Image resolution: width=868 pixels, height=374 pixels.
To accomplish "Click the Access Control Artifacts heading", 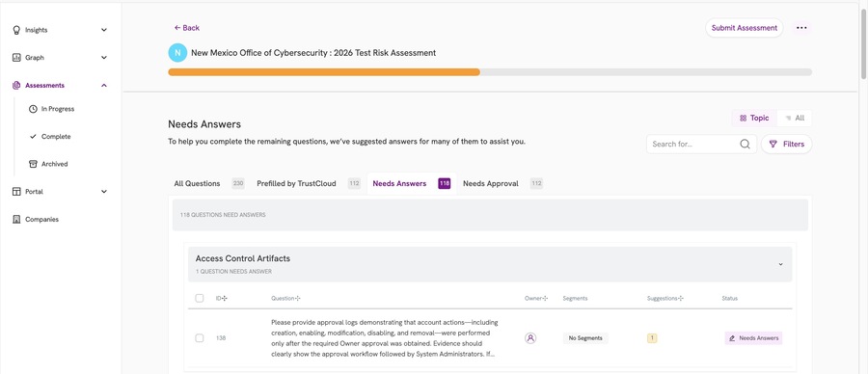I will pos(242,258).
